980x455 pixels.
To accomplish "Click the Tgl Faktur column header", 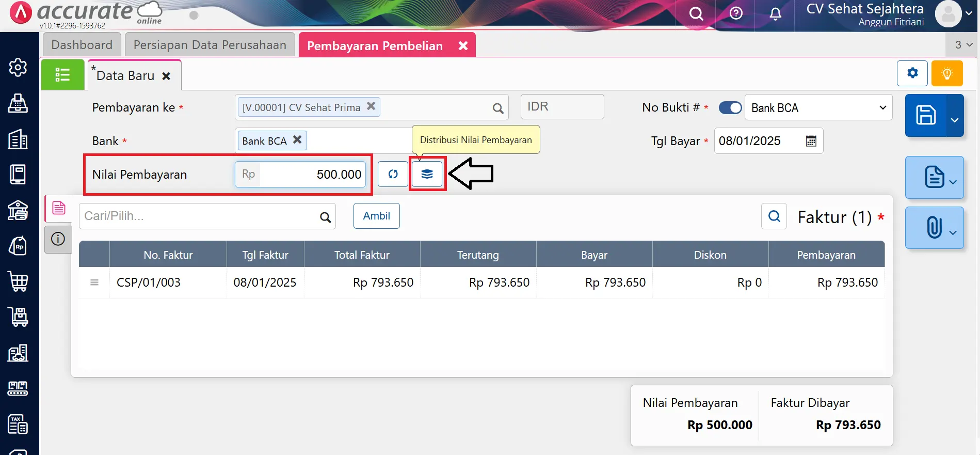I will (x=265, y=255).
